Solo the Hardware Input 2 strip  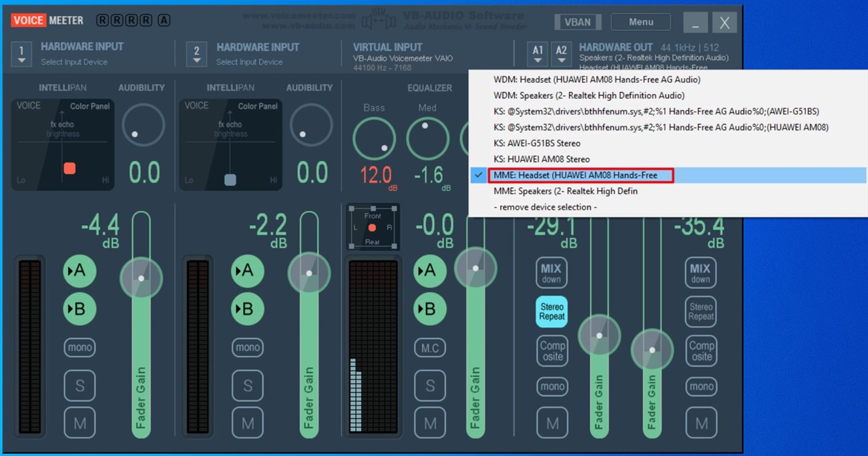(x=248, y=386)
